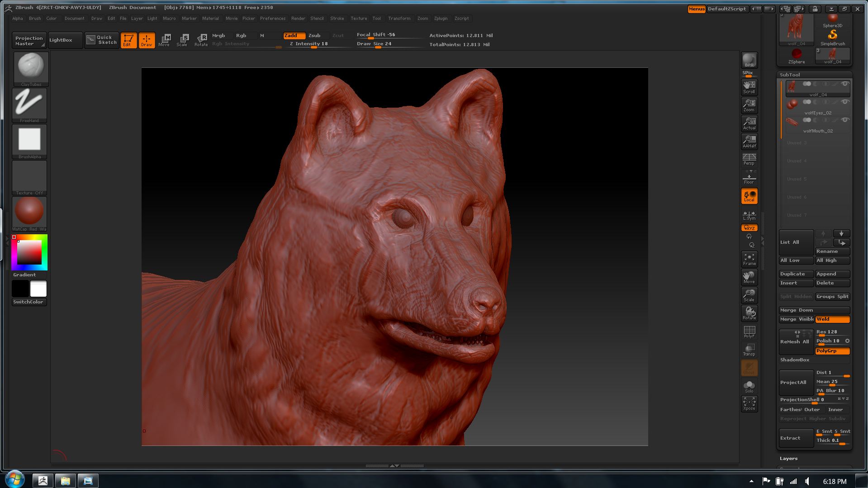Click the Duplicate subtool button
Viewport: 868px width, 488px height.
(x=795, y=274)
